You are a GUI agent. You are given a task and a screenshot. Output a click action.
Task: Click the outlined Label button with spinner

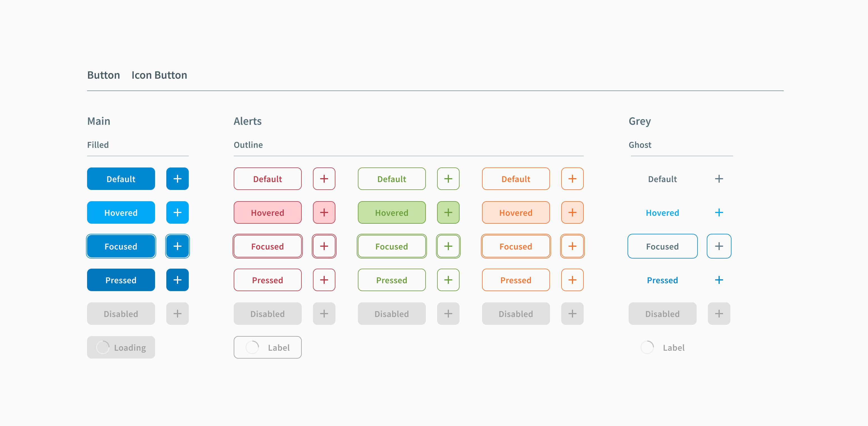coord(267,347)
